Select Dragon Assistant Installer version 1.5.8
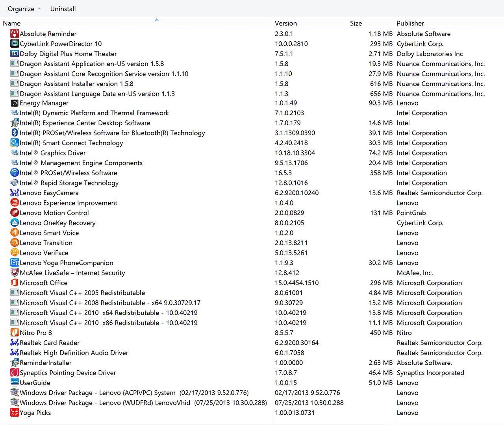This screenshot has height=425, width=504. pos(76,84)
